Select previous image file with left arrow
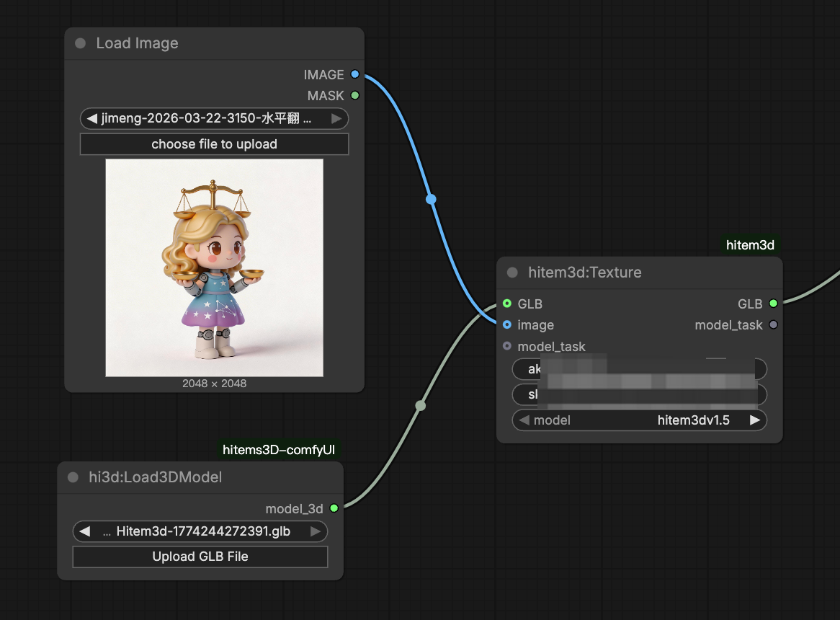 tap(92, 118)
